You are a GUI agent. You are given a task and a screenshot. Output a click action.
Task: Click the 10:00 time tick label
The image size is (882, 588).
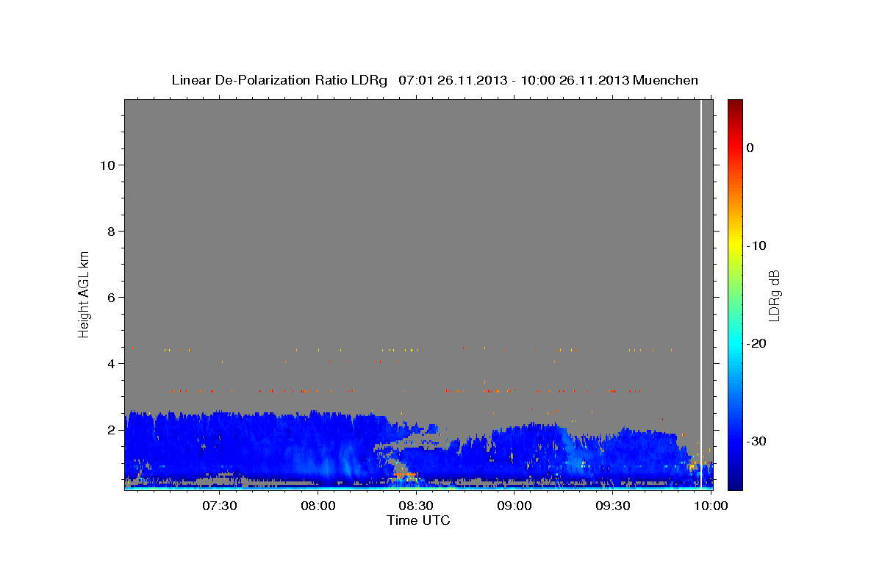point(711,506)
